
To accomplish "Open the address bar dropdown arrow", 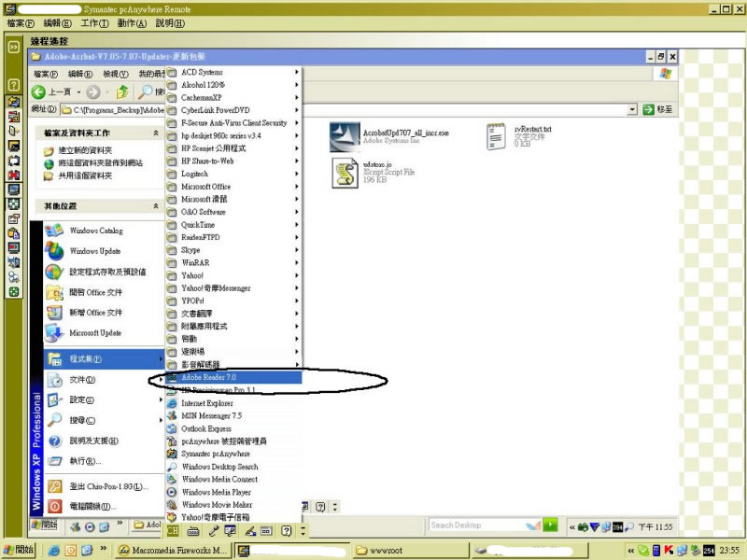I will tap(632, 110).
